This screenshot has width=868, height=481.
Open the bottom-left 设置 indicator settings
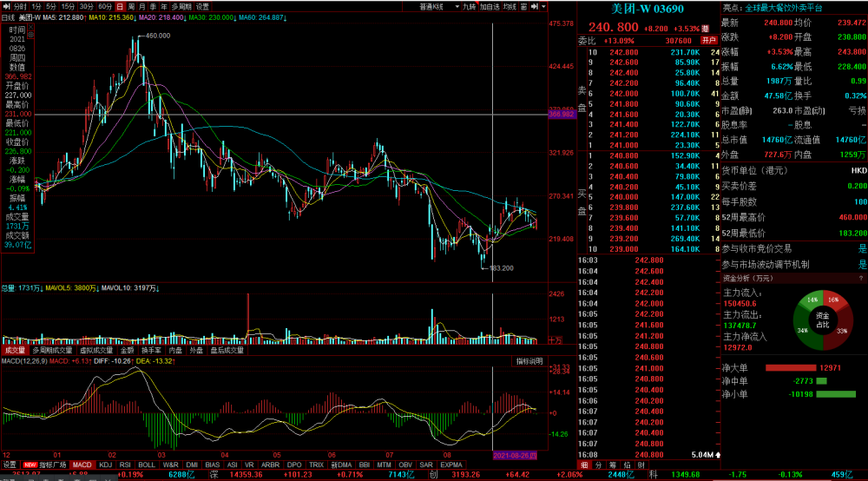(10, 465)
